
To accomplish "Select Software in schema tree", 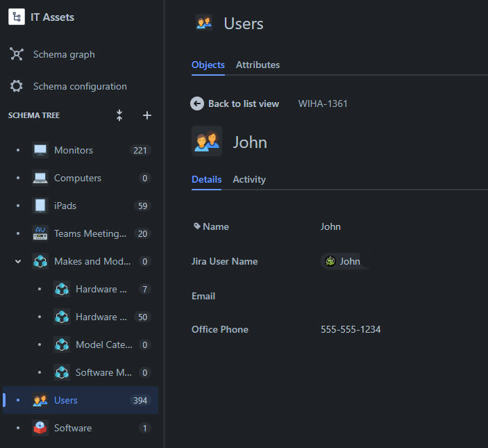I will click(x=73, y=428).
